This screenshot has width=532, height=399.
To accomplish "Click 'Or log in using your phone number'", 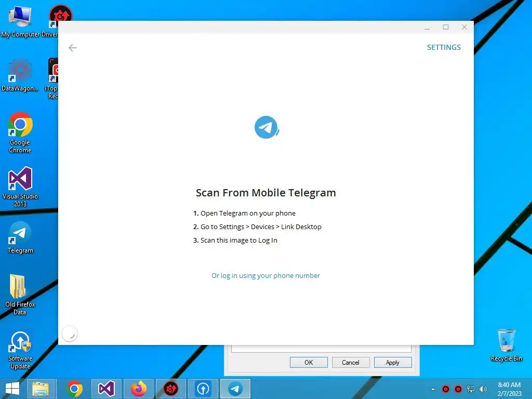I will 265,275.
